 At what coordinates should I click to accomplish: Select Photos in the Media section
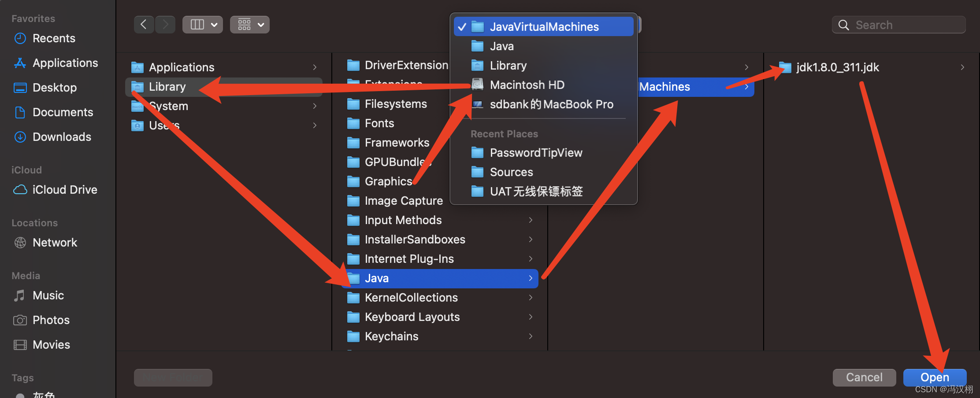click(51, 320)
